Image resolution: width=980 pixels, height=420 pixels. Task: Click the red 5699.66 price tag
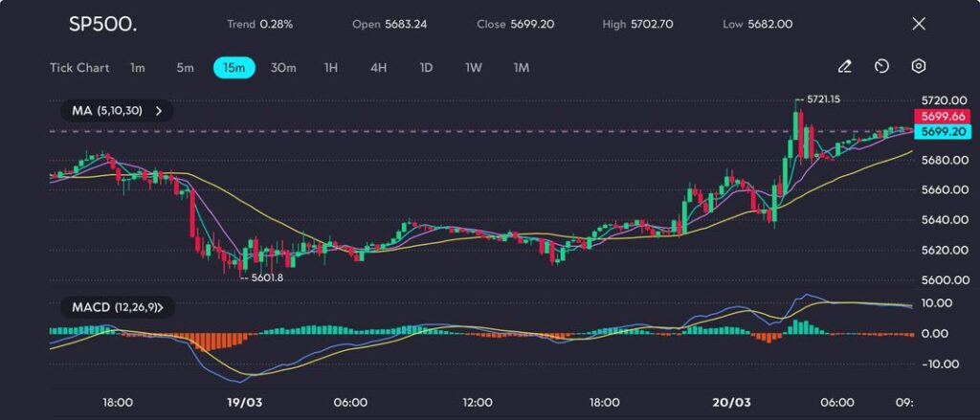tap(943, 116)
